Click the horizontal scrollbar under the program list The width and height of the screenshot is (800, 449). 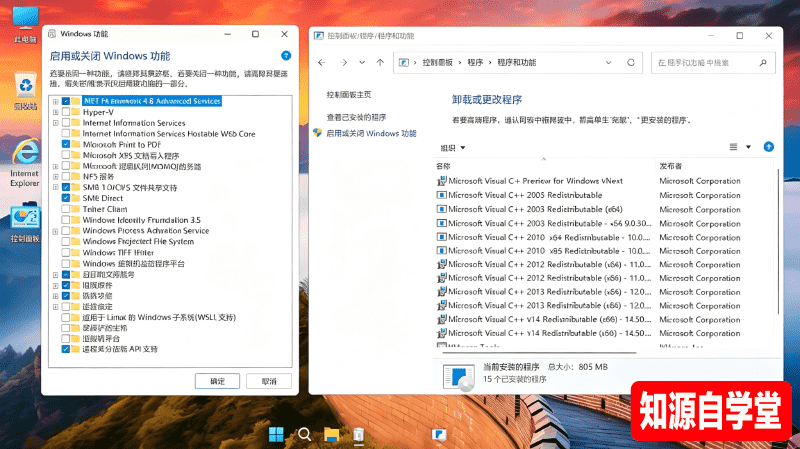click(539, 353)
